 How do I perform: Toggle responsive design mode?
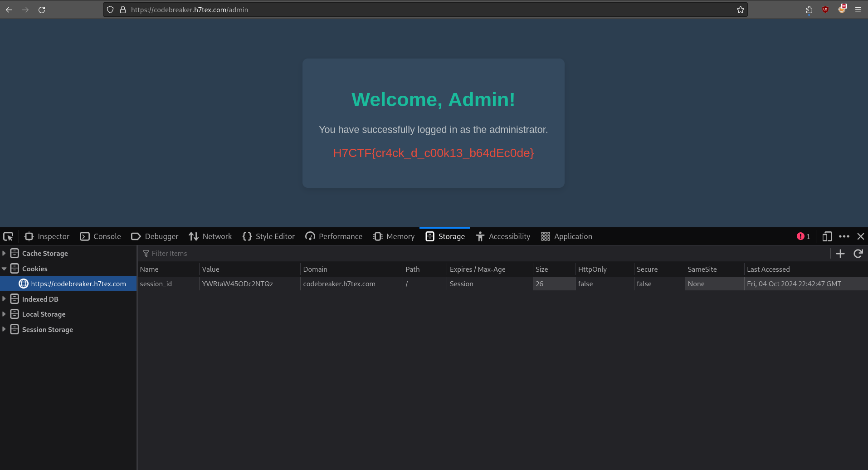tap(827, 236)
